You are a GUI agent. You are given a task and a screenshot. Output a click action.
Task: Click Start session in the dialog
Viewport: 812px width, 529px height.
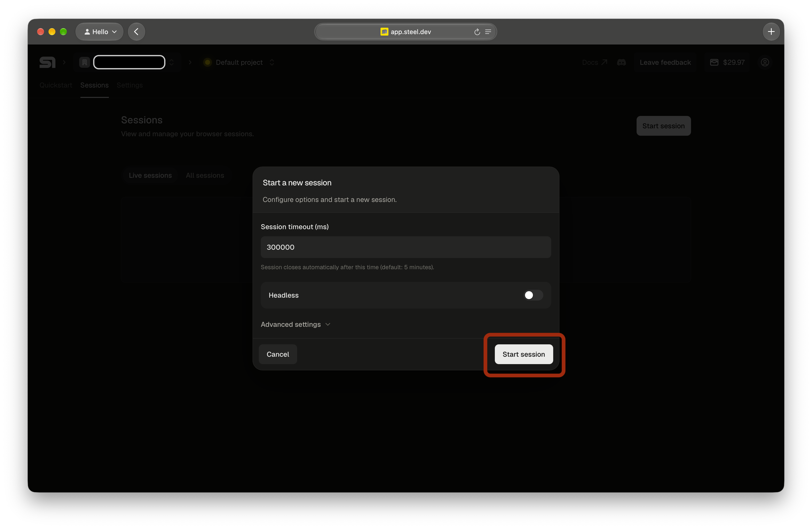coord(524,354)
